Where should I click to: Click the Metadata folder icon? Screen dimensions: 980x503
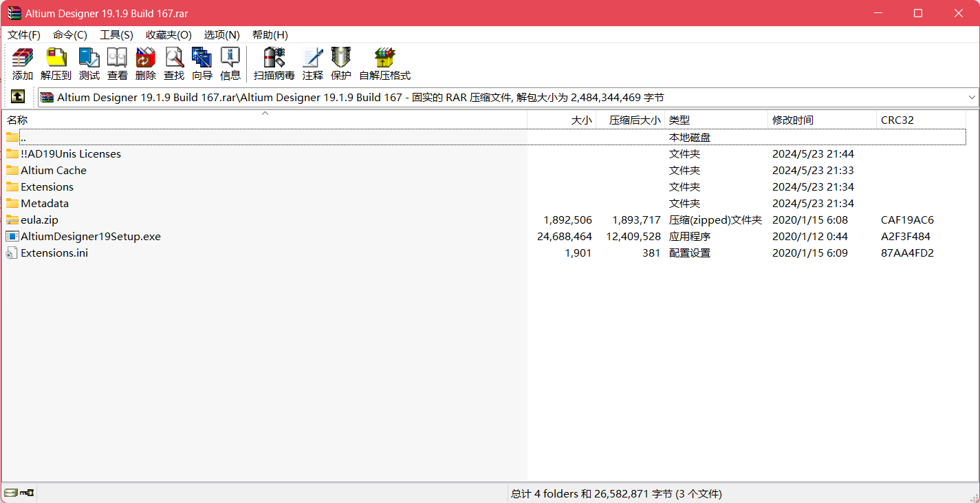pos(12,203)
